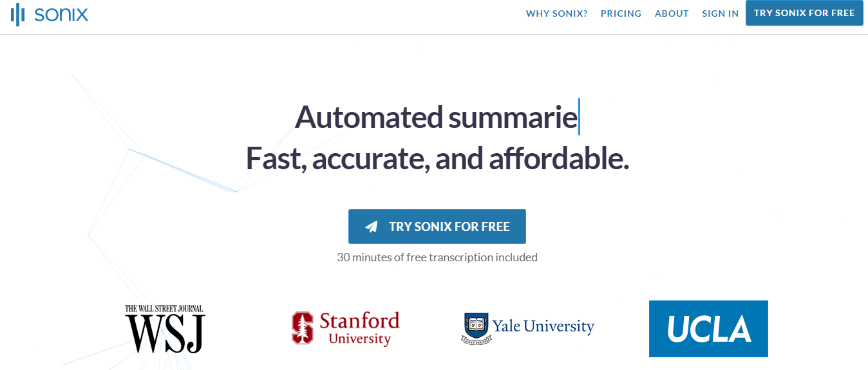868x370 pixels.
Task: Click the Sonix wordmark text in the header
Action: click(61, 14)
